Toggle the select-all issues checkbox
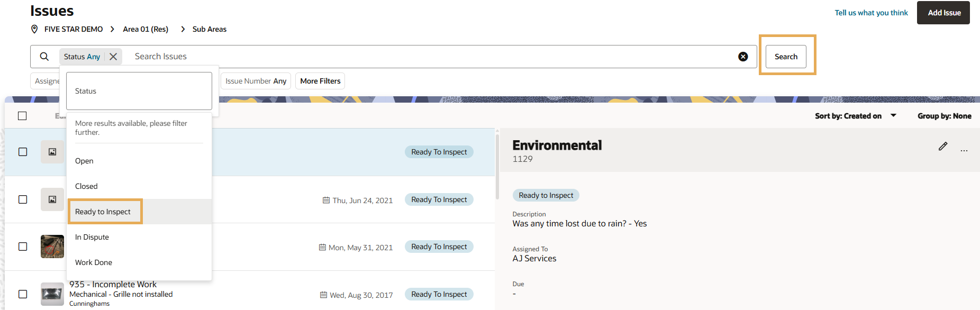Screen dimensions: 980x310 coord(22,116)
